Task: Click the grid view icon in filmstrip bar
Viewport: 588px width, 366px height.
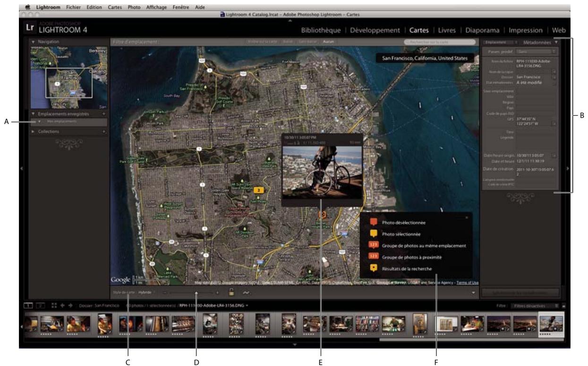Action: pos(54,305)
